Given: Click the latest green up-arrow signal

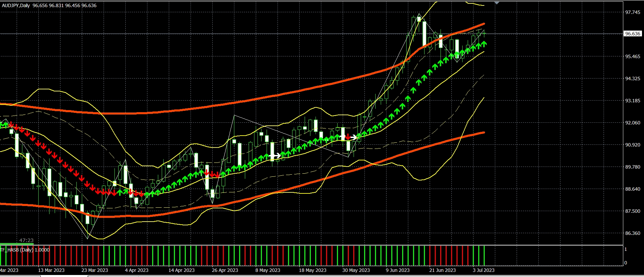Looking at the screenshot, I should (x=484, y=44).
